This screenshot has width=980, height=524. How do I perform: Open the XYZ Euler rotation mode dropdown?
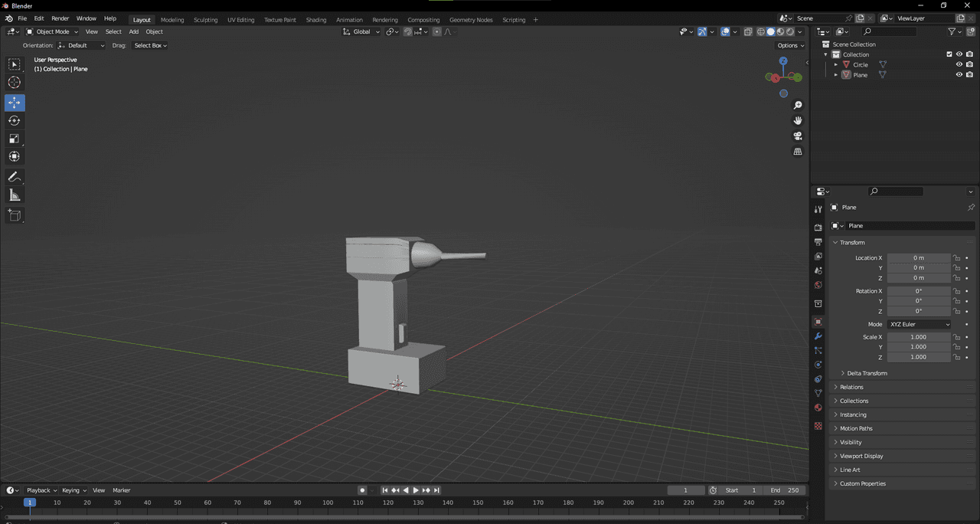tap(920, 324)
